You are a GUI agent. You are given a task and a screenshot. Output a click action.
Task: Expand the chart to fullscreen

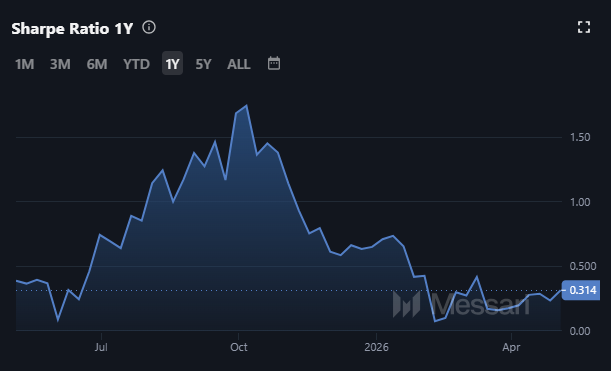pyautogui.click(x=584, y=28)
